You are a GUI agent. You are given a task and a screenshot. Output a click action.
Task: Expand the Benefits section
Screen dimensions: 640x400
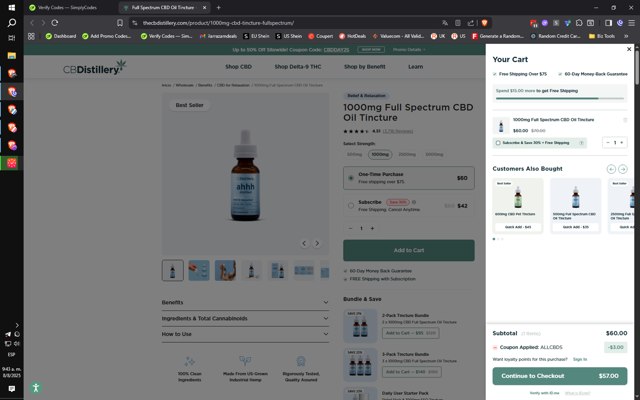(245, 302)
